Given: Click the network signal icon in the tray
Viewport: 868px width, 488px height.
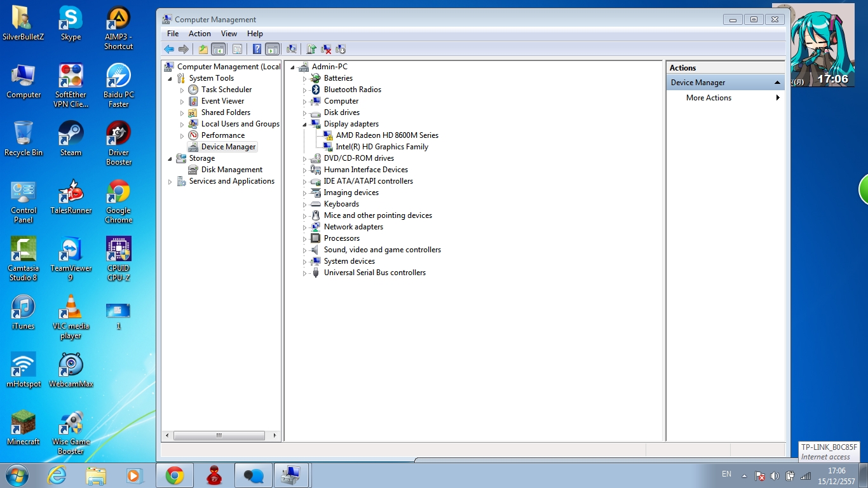Looking at the screenshot, I should (806, 475).
